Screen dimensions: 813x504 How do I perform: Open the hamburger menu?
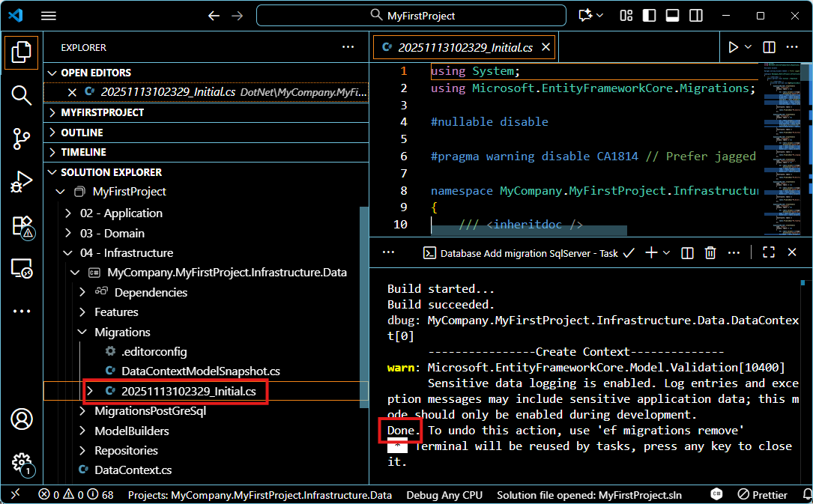pyautogui.click(x=49, y=15)
